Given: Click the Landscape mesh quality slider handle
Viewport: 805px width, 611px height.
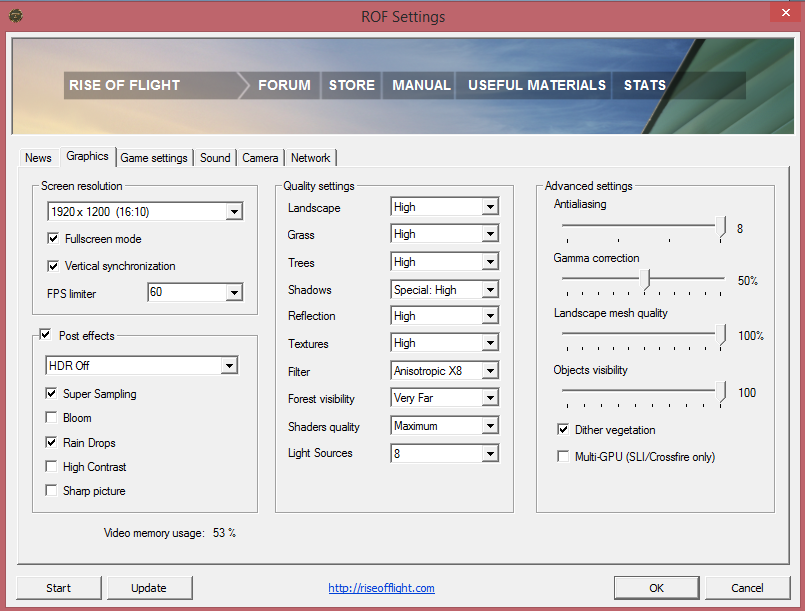Looking at the screenshot, I should click(721, 335).
